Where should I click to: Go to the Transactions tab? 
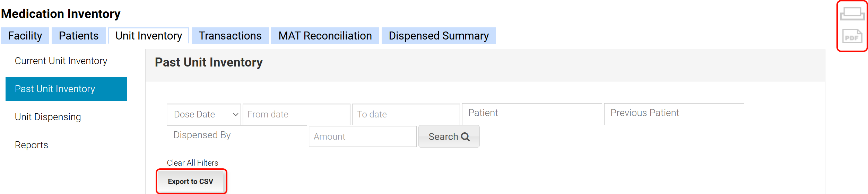pyautogui.click(x=230, y=36)
